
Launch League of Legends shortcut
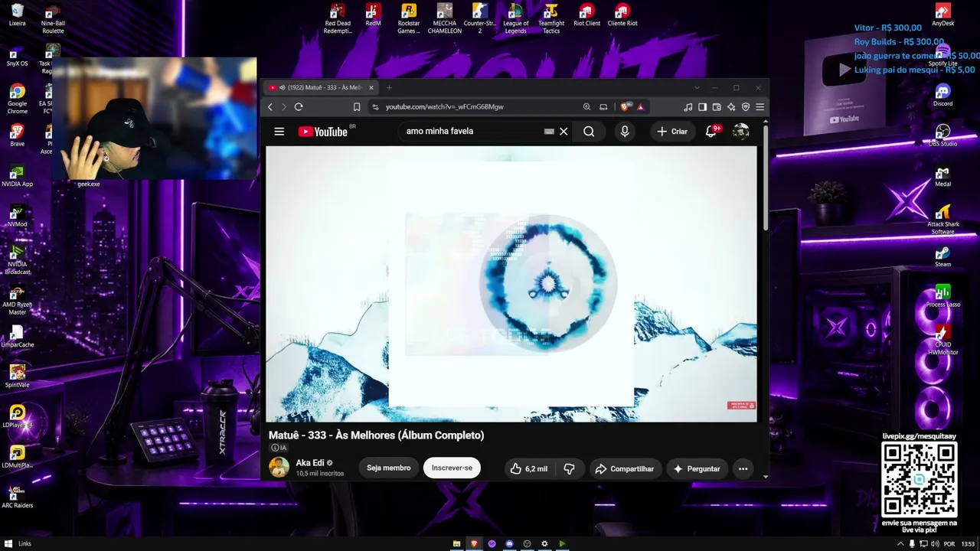(x=515, y=18)
